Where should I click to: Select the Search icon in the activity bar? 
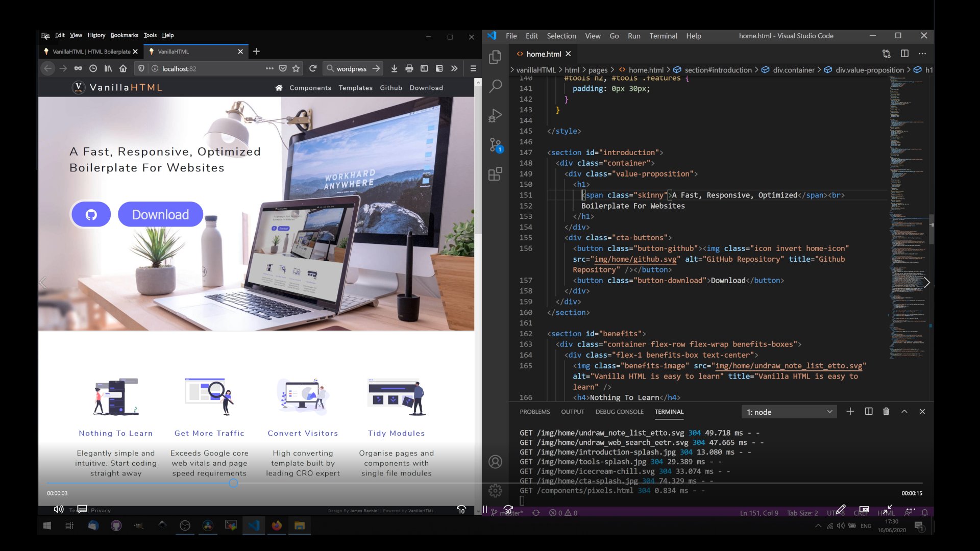495,87
